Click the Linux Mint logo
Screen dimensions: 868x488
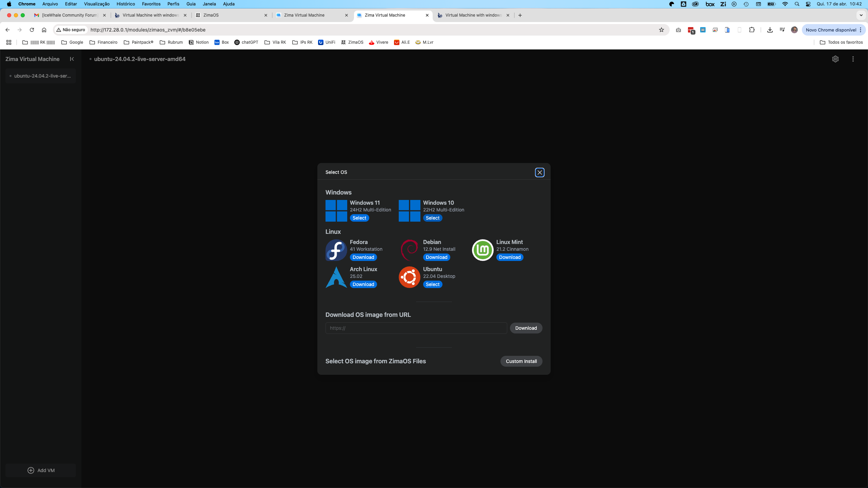click(x=482, y=250)
